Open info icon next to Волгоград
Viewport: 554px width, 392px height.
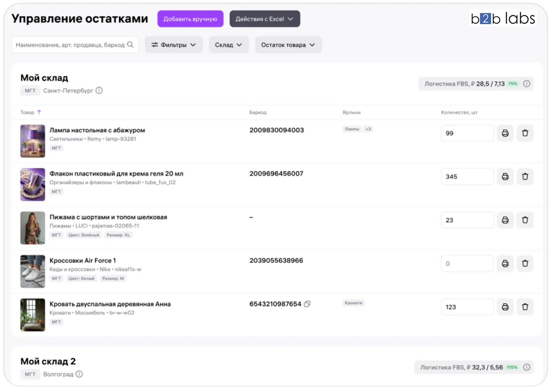pos(79,374)
